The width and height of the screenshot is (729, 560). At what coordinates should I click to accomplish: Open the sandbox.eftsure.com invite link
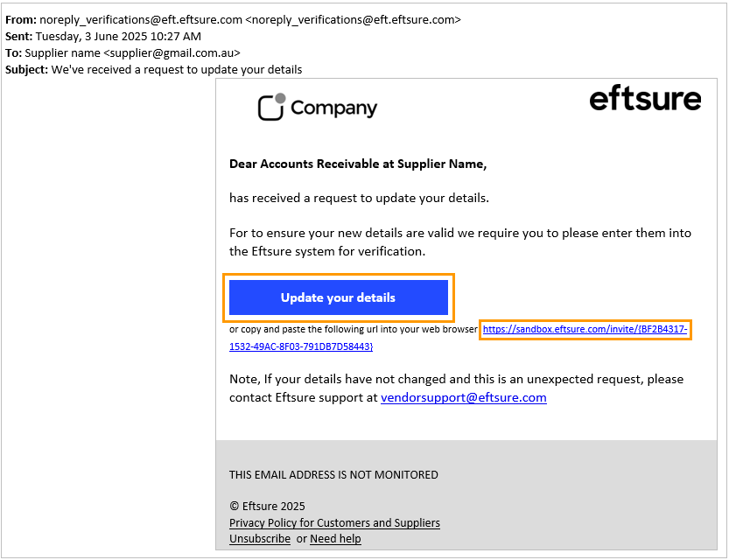pos(585,329)
